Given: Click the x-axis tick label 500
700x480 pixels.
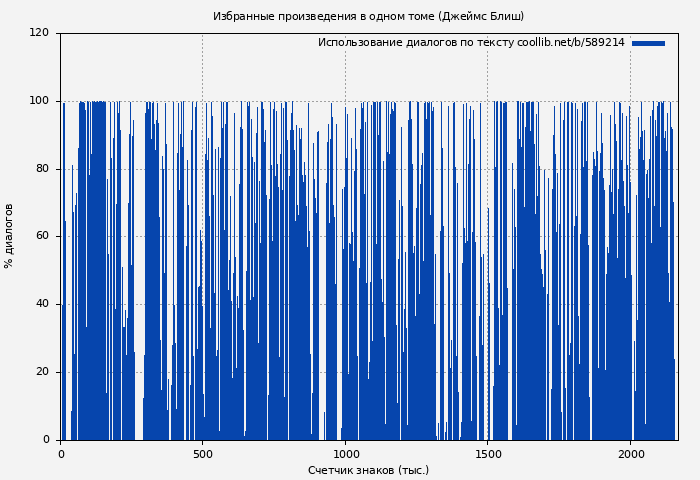Looking at the screenshot, I should (203, 454).
